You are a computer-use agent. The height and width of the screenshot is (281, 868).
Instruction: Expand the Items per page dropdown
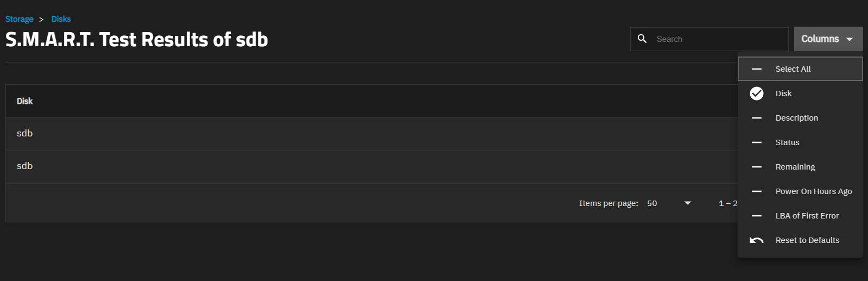(x=687, y=203)
